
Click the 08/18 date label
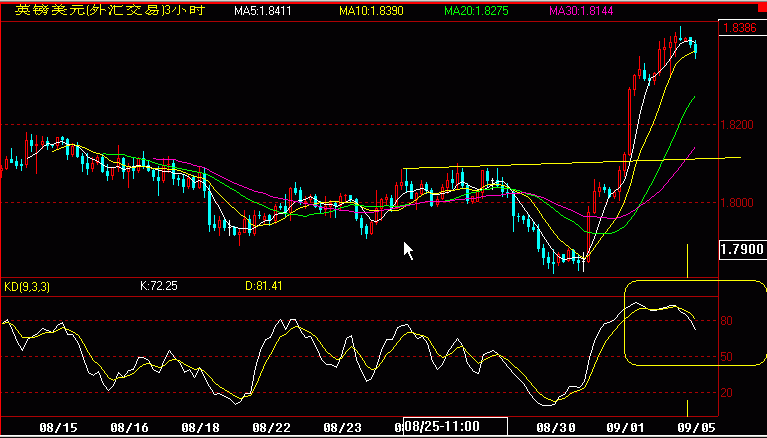[200, 428]
